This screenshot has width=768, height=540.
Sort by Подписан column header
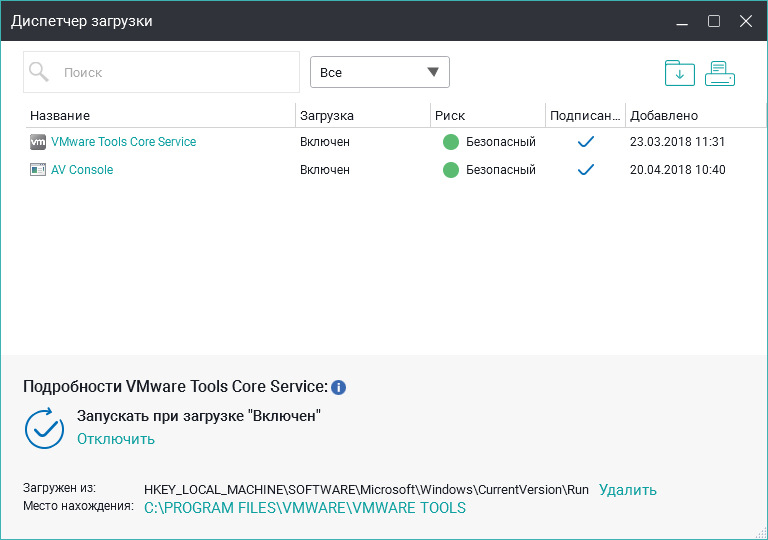[x=585, y=116]
